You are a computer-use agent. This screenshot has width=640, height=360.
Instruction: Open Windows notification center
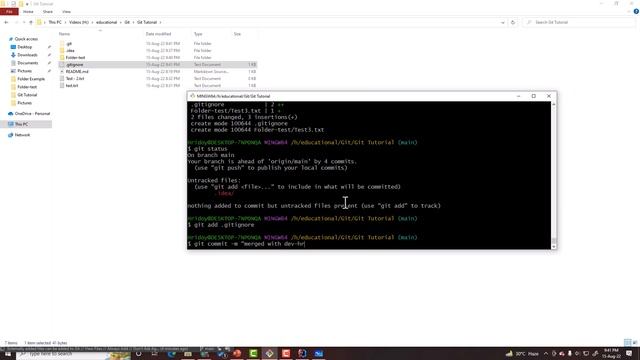click(629, 353)
